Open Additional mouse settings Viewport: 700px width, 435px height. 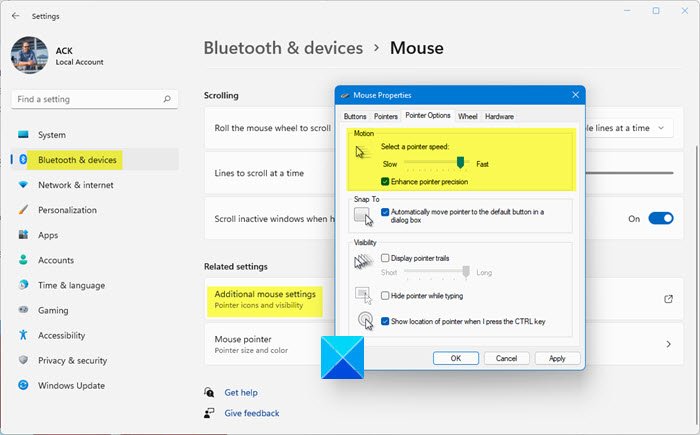(265, 299)
